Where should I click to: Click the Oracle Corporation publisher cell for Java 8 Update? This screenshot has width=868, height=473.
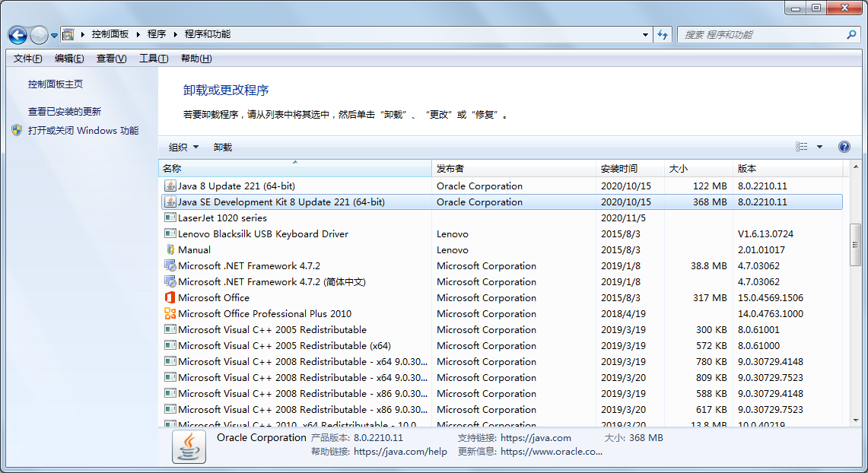pyautogui.click(x=479, y=186)
